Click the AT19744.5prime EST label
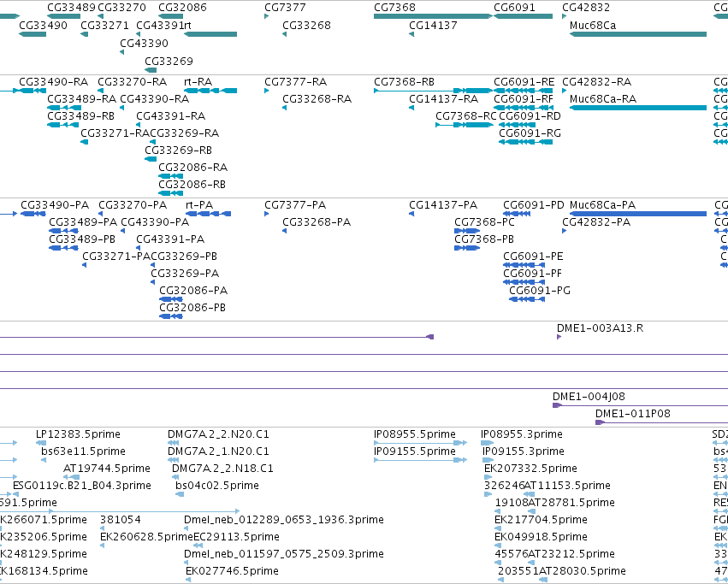 coord(107,468)
